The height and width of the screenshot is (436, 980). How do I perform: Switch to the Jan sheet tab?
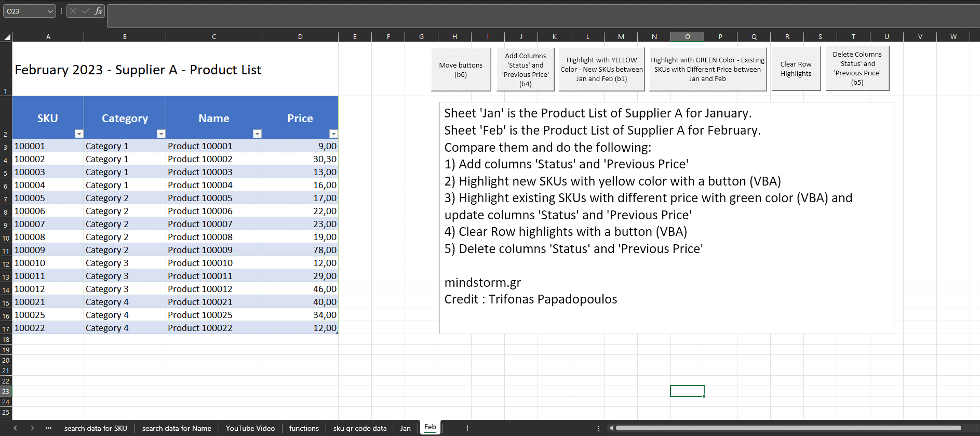coord(405,428)
